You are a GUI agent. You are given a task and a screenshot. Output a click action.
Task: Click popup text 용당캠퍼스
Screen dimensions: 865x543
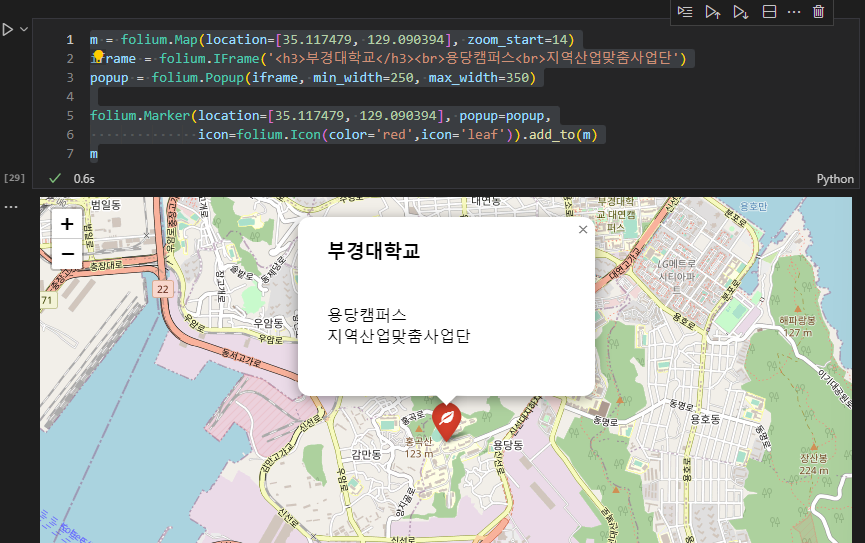pyautogui.click(x=367, y=315)
